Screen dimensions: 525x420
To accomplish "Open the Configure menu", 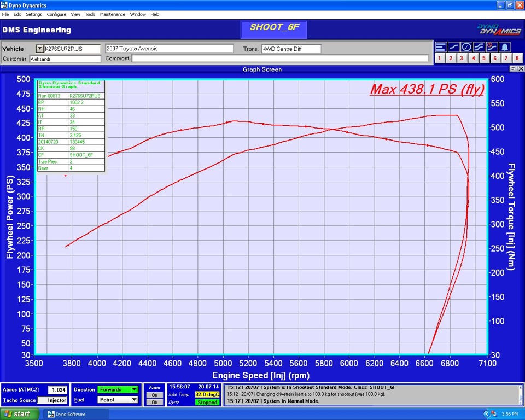I will tap(57, 14).
